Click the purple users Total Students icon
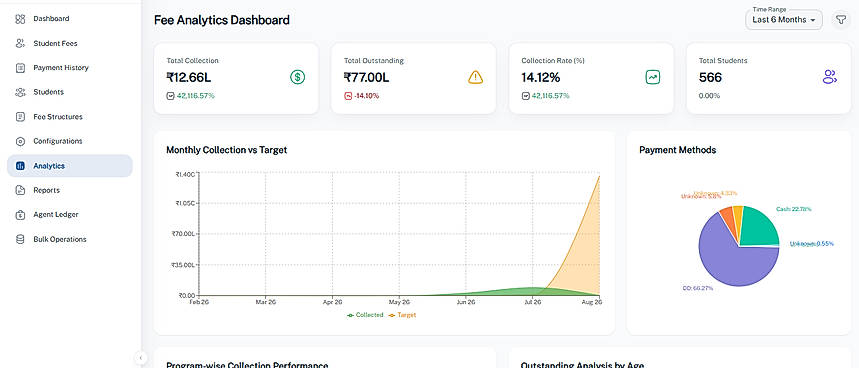Screen dimensions: 859x368 tap(830, 77)
